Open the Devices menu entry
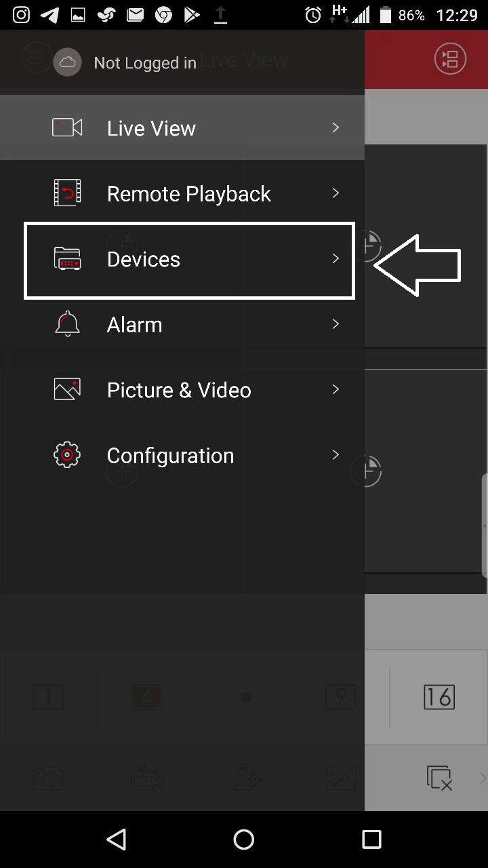Screen dimensions: 488x868 [x=189, y=260]
